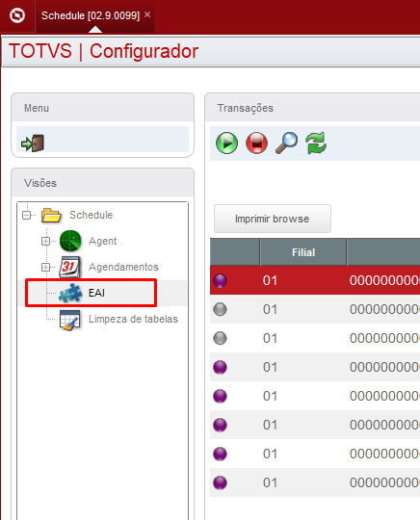Click the Imprimir browse button
The height and width of the screenshot is (520, 420).
(x=273, y=219)
